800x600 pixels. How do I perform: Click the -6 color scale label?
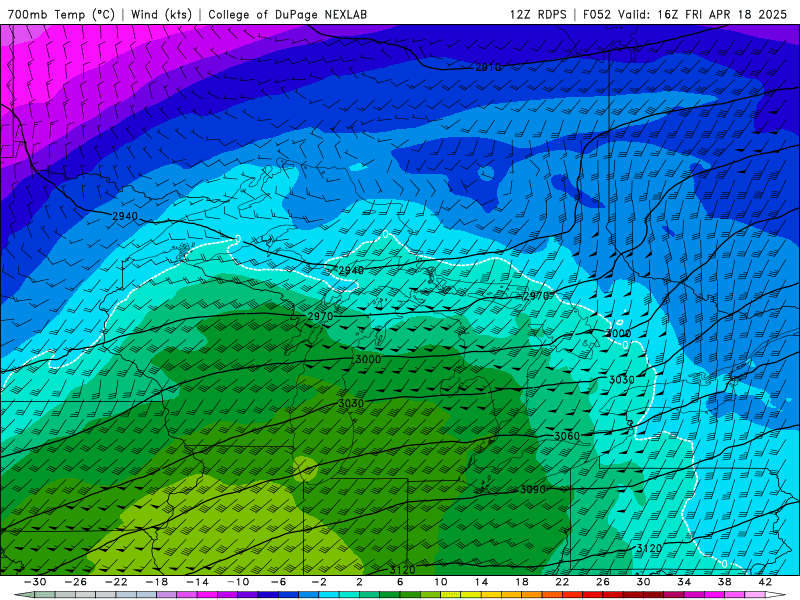(x=278, y=582)
